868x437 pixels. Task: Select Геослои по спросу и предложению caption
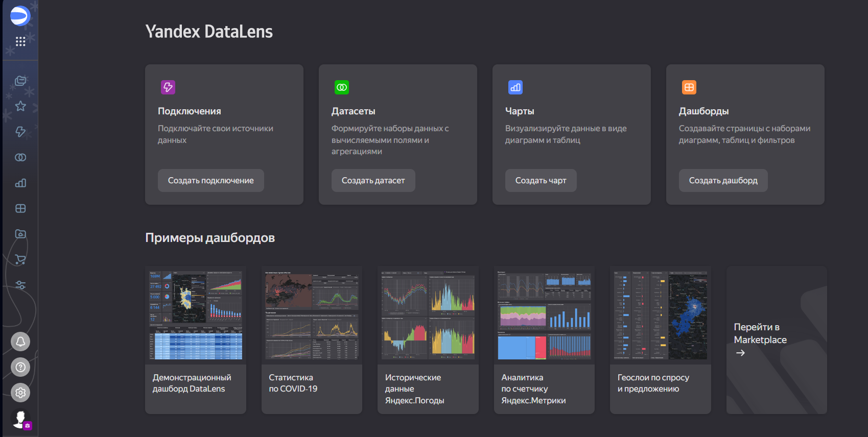(x=653, y=383)
